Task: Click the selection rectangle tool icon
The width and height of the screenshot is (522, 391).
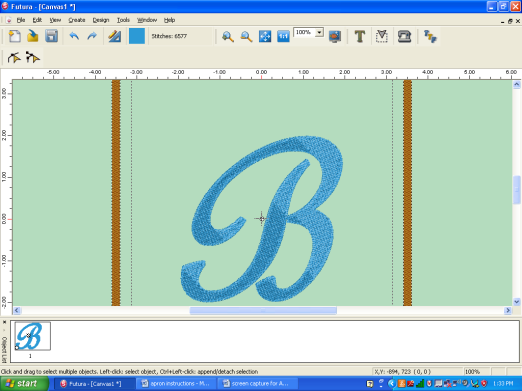Action: pyautogui.click(x=382, y=36)
